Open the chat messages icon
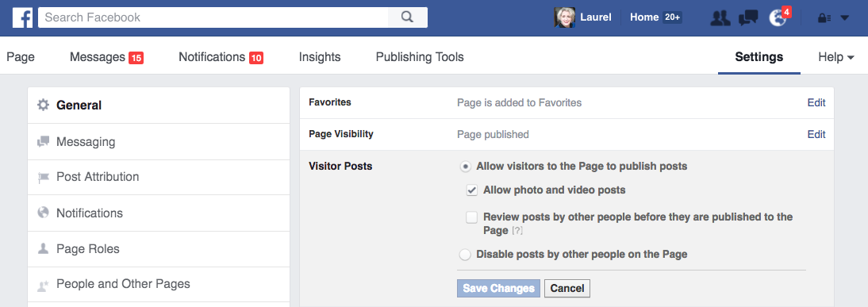This screenshot has width=868, height=307. tap(748, 17)
